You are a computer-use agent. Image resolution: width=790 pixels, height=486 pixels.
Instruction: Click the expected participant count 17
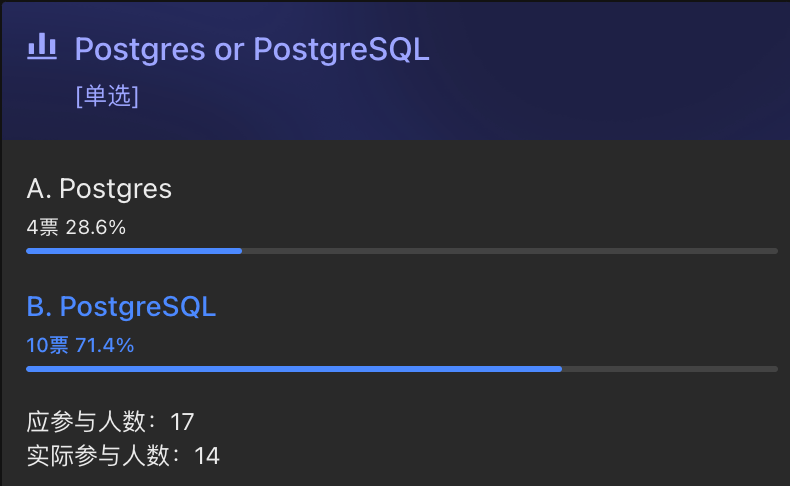point(182,421)
